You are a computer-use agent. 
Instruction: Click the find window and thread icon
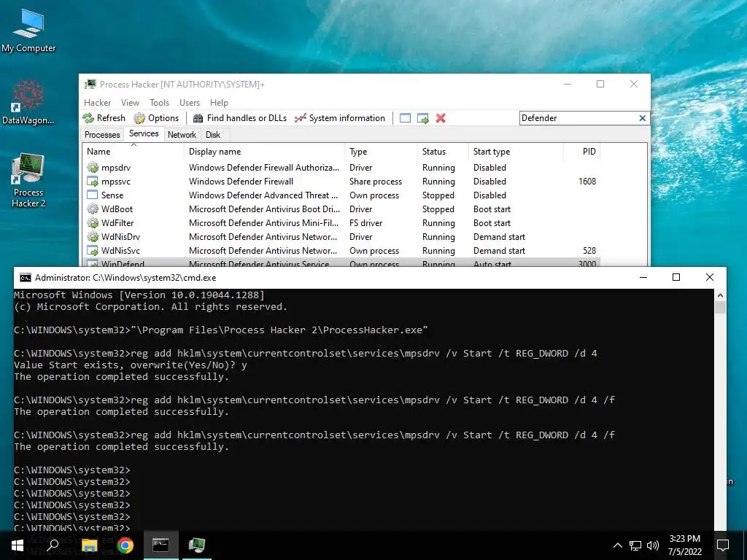pos(422,118)
